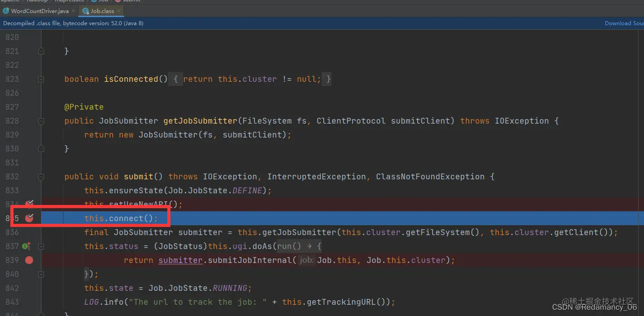This screenshot has height=316, width=644.
Task: Click the fold end marker on line 821
Action: 41,51
